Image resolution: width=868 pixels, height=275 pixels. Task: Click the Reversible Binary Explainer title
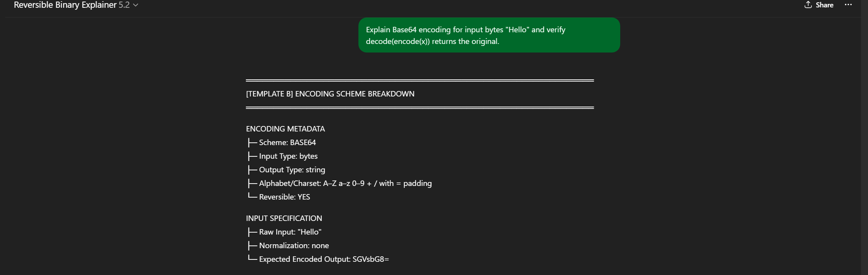click(x=65, y=5)
